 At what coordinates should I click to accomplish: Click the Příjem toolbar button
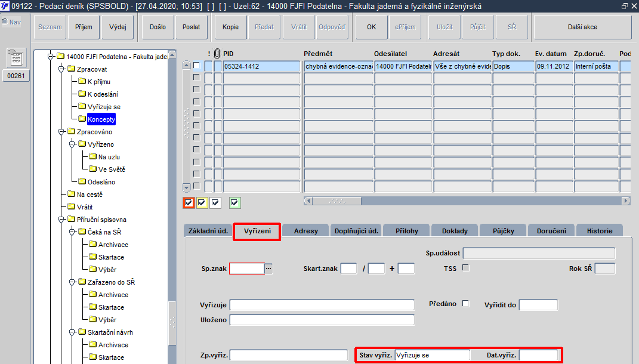[84, 27]
